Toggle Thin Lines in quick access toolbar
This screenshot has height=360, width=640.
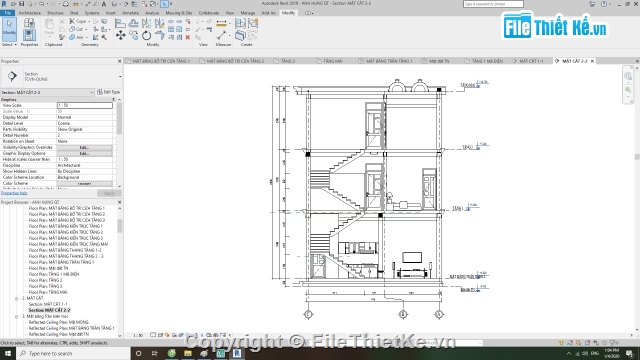[134, 4]
